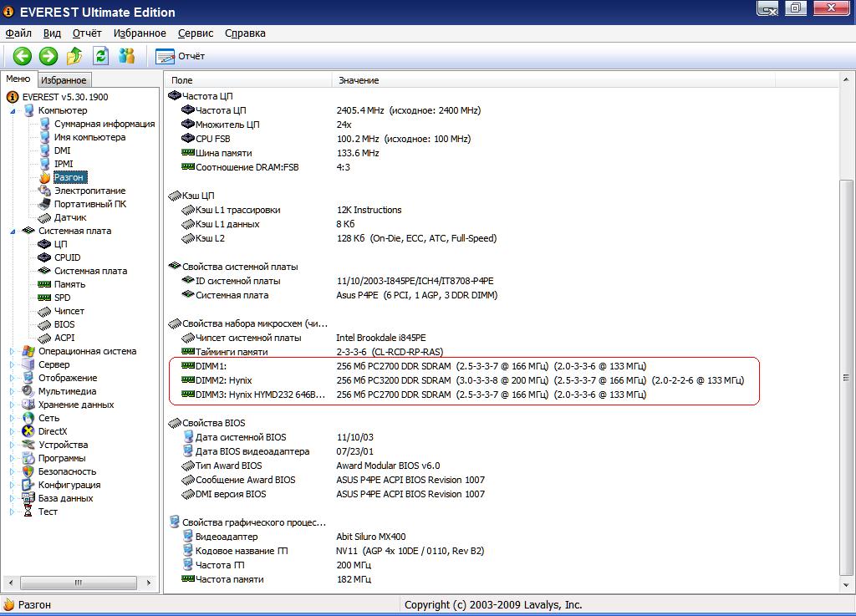Go back with the green left arrow

[x=23, y=56]
